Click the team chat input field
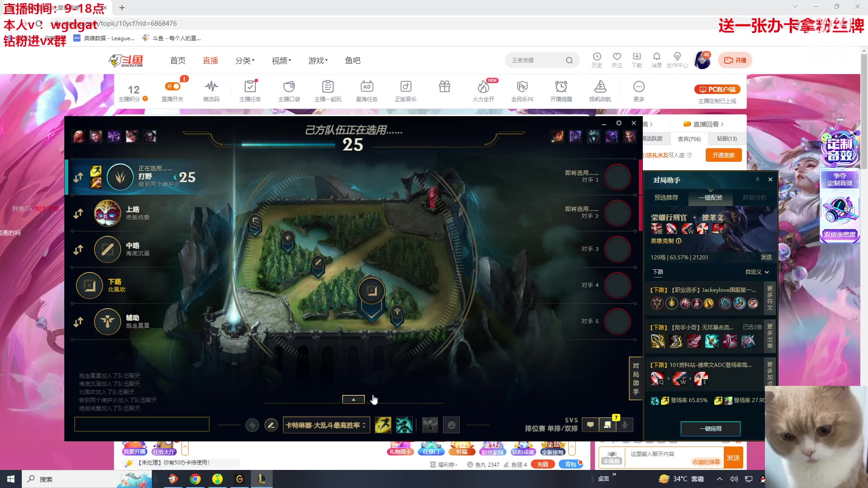 coord(142,424)
